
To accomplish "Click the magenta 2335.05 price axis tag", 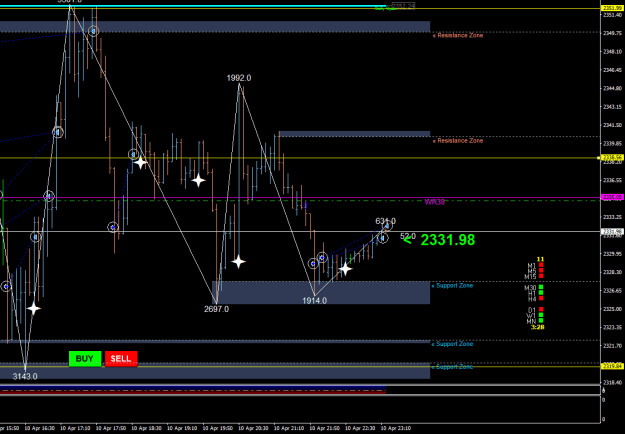I will tap(613, 197).
